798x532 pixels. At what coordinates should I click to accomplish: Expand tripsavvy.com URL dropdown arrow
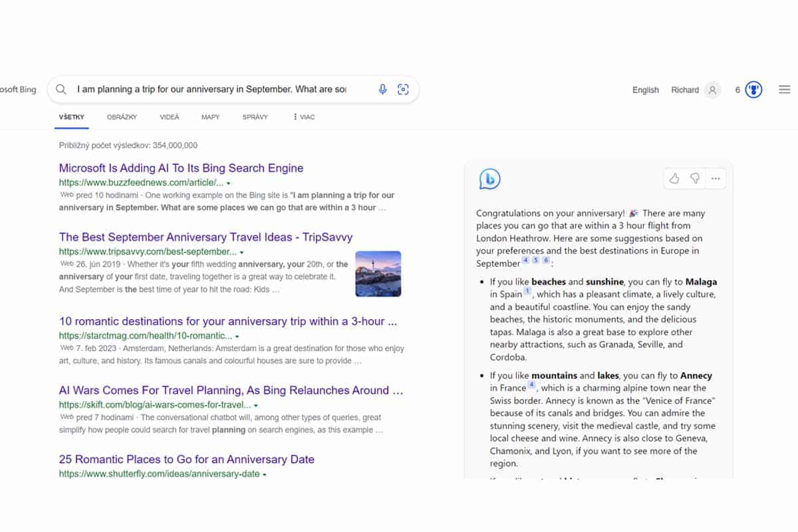pyautogui.click(x=241, y=253)
